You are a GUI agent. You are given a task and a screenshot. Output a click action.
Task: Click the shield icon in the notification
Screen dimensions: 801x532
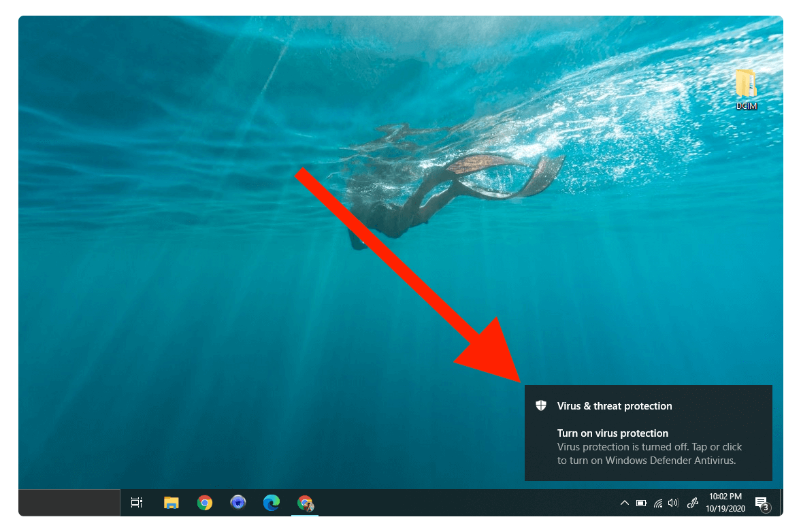[541, 406]
